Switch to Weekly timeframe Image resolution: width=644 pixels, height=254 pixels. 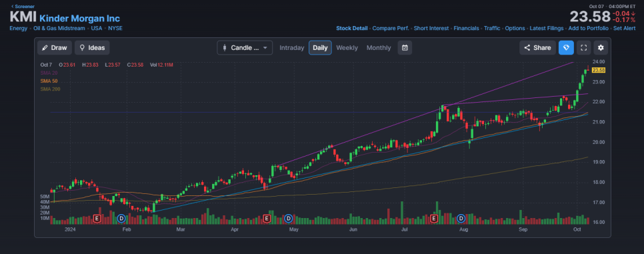pyautogui.click(x=347, y=48)
